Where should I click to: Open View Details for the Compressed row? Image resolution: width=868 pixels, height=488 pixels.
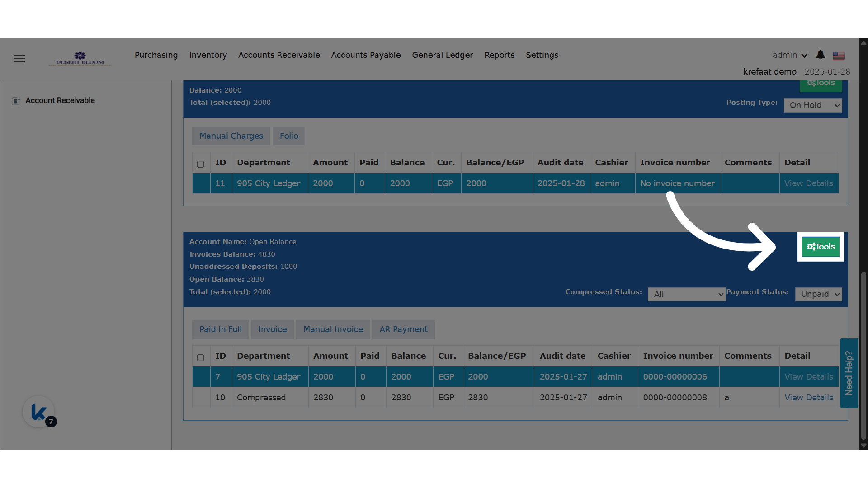coord(809,398)
